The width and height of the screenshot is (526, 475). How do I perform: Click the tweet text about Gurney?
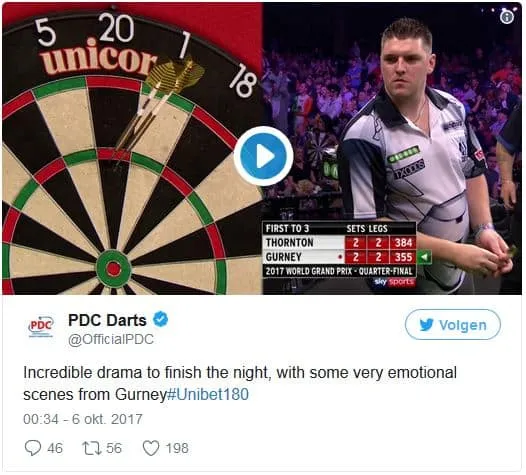click(x=240, y=383)
